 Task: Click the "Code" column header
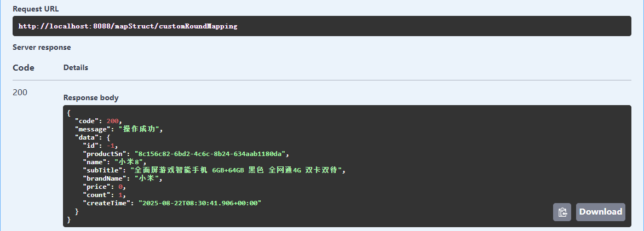[x=24, y=68]
